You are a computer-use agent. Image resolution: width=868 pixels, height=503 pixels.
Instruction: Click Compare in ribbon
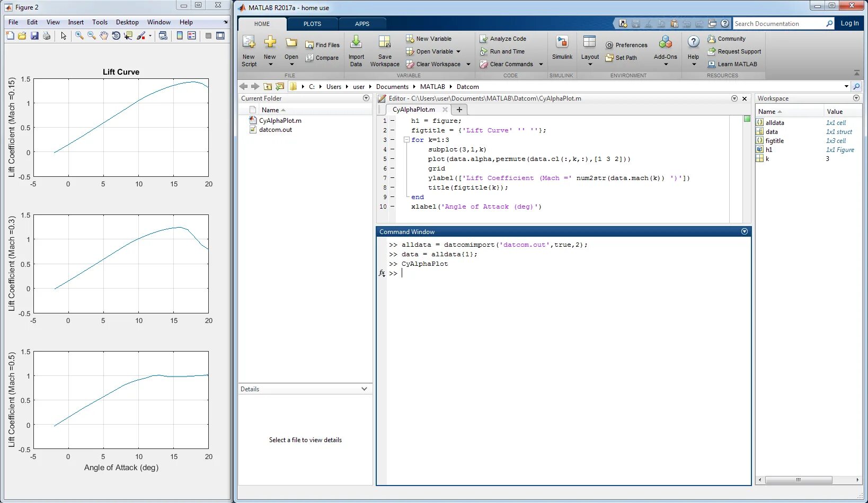pos(322,58)
